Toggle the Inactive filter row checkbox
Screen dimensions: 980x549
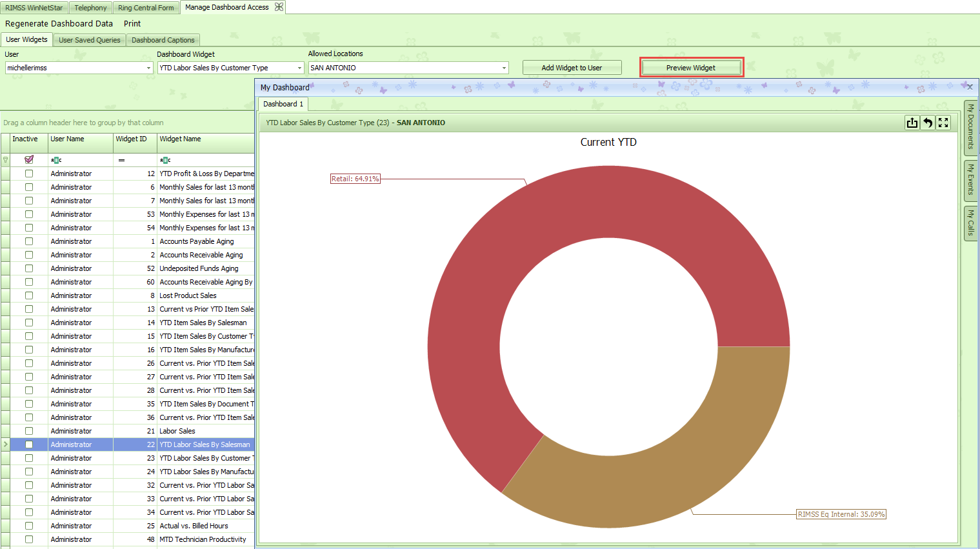click(x=29, y=159)
